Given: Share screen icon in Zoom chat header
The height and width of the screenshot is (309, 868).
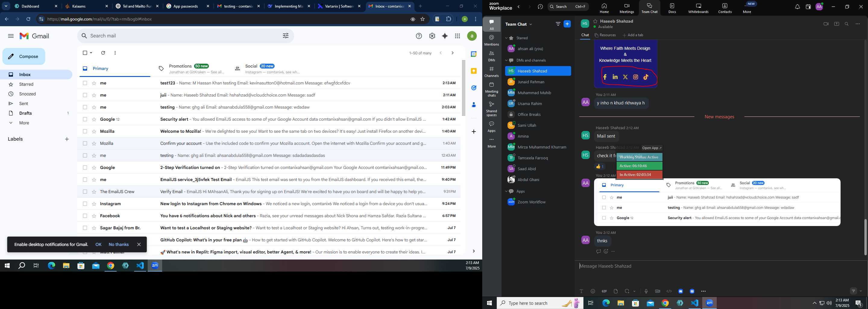Looking at the screenshot, I should 837,24.
